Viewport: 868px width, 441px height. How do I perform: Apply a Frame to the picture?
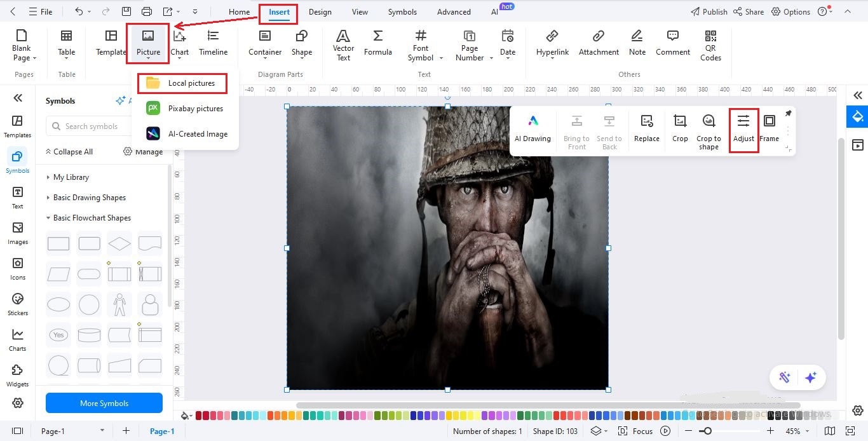[x=769, y=129]
